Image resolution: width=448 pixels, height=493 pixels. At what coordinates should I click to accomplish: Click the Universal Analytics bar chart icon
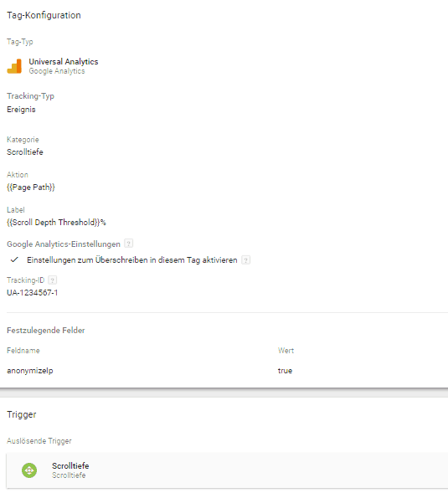(14, 66)
